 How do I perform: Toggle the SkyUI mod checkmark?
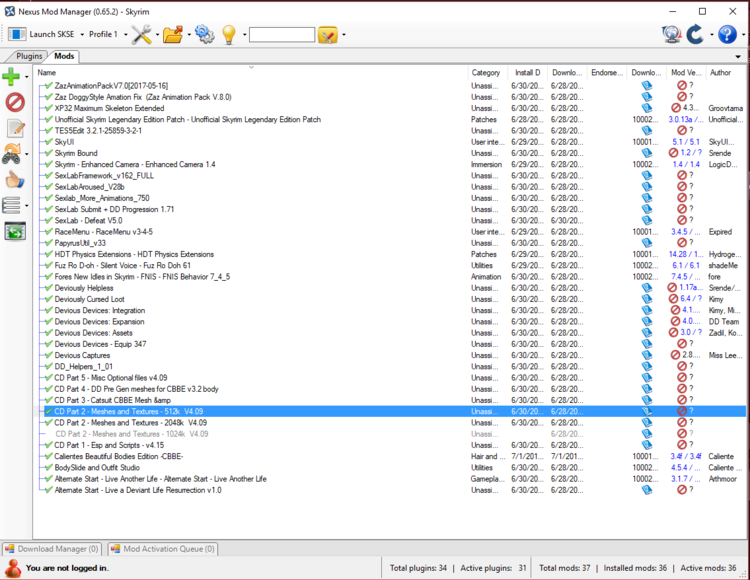[x=48, y=142]
